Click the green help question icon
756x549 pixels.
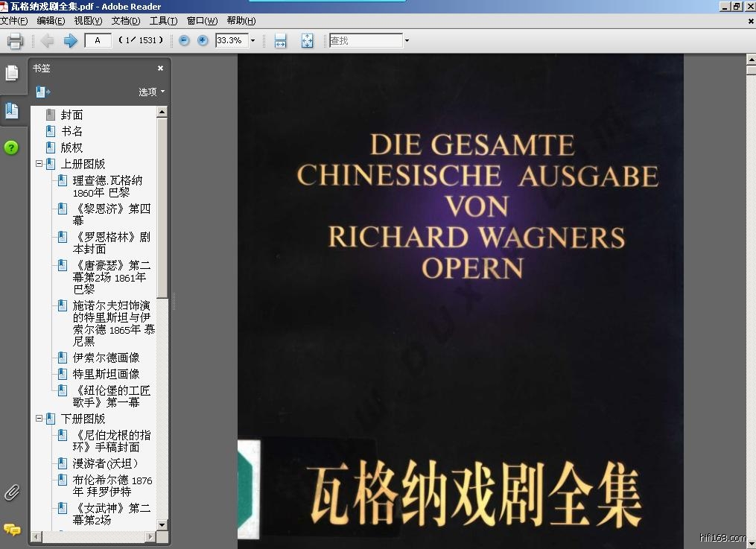click(x=11, y=147)
